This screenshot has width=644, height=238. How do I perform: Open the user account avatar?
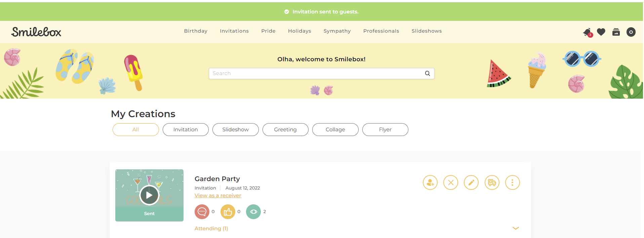631,32
